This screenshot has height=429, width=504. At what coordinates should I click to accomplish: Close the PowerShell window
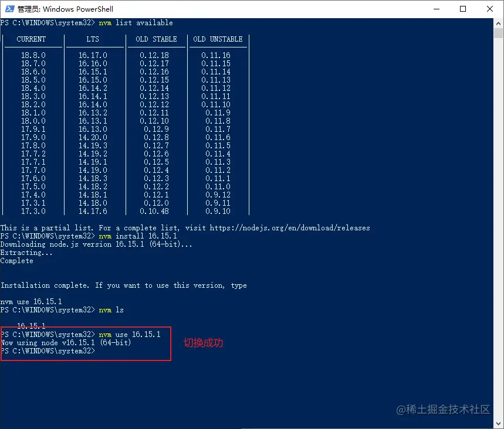489,9
